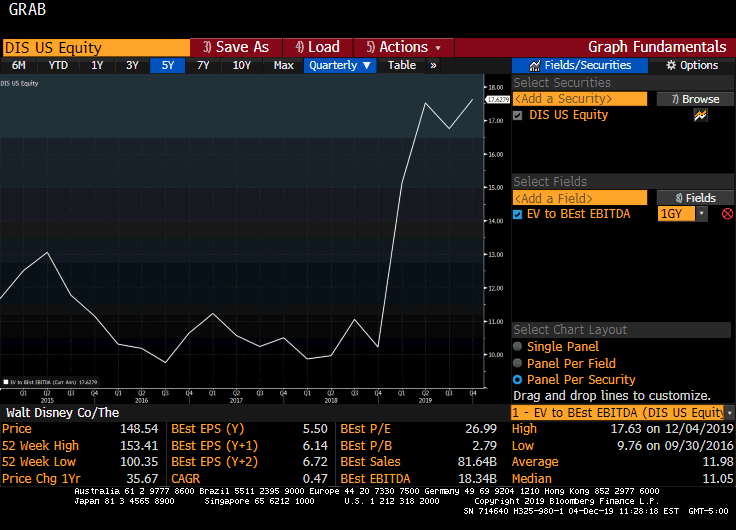Select Single Panel layout
The image size is (736, 530).
point(518,346)
